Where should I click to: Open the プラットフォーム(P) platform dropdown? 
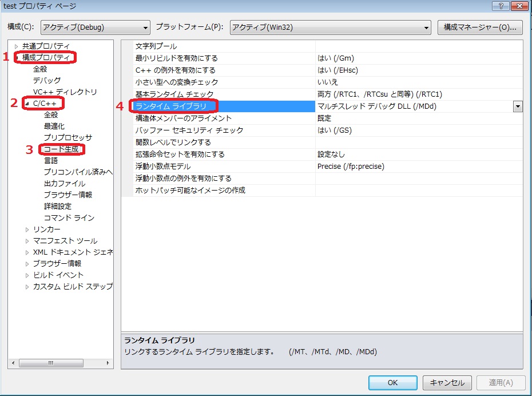[x=330, y=27]
